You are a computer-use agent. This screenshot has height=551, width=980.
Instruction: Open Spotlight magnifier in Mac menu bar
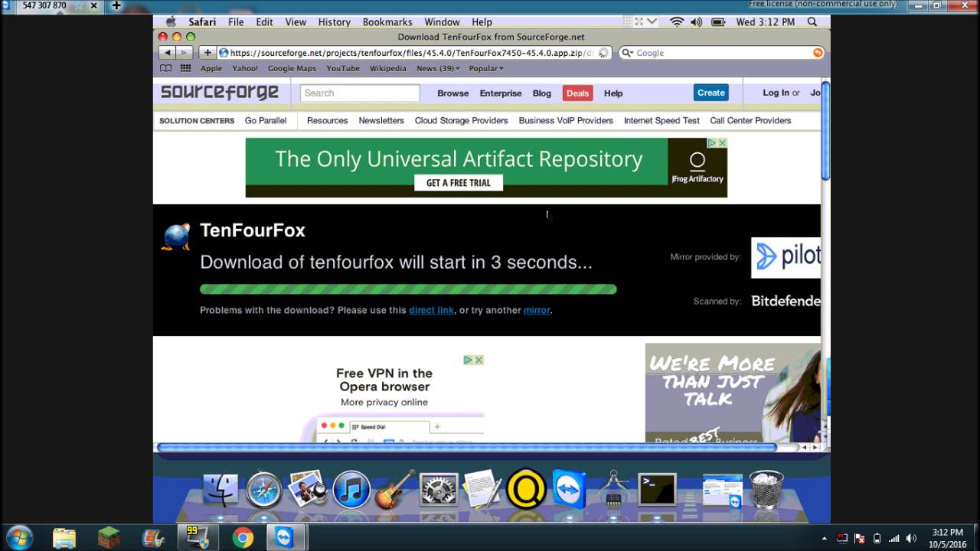(x=812, y=22)
